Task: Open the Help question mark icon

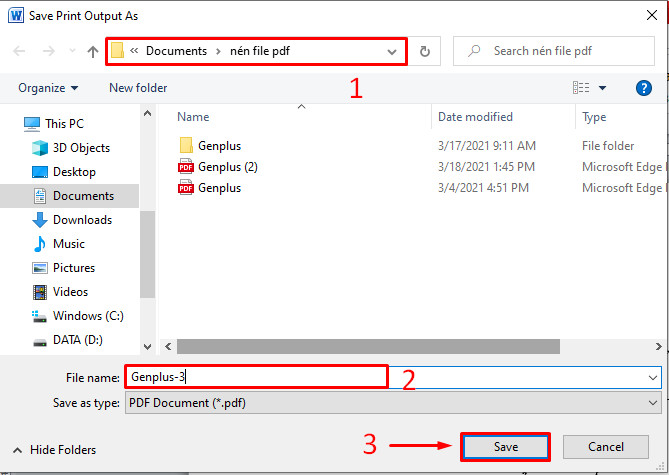Action: [x=644, y=88]
